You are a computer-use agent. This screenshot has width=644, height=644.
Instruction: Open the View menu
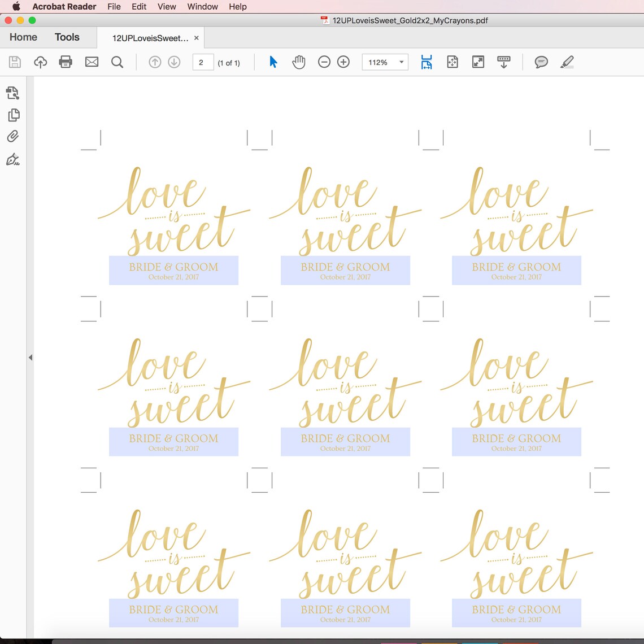tap(166, 6)
